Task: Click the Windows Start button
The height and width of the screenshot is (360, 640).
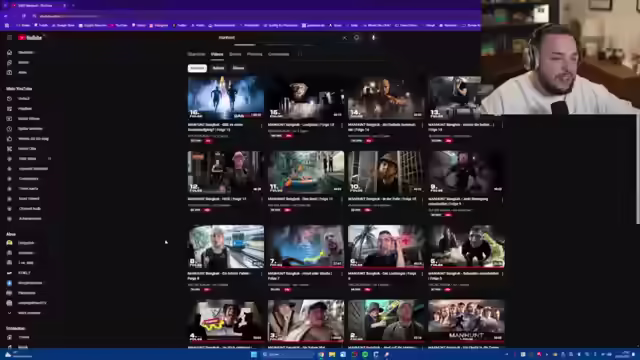Action: tap(254, 354)
